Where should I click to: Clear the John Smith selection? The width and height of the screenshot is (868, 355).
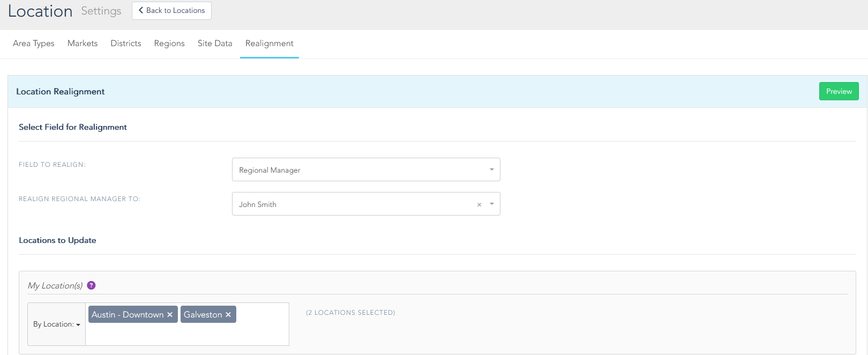tap(479, 205)
